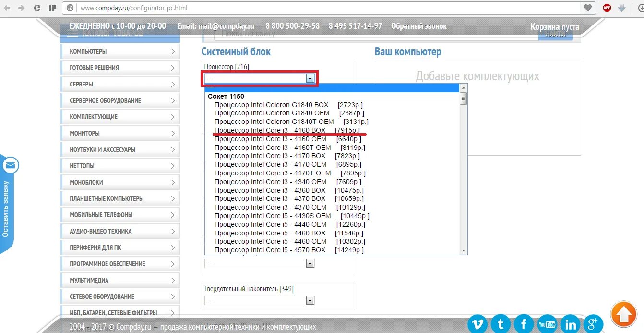Reload the page with refresh icon
The width and height of the screenshot is (644, 333).
[37, 8]
